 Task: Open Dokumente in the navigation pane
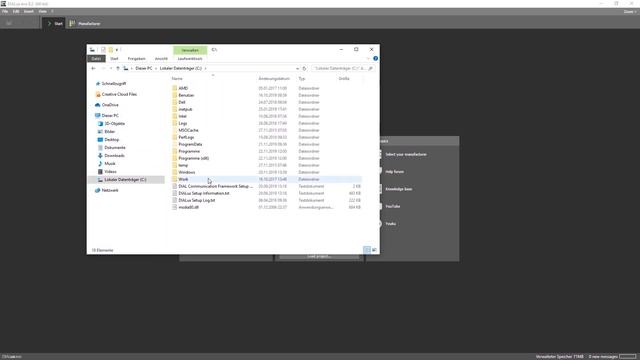(115, 147)
